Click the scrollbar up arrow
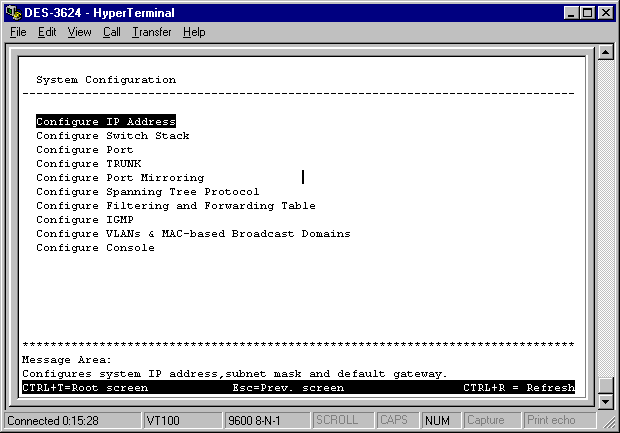The image size is (620, 433). click(604, 52)
